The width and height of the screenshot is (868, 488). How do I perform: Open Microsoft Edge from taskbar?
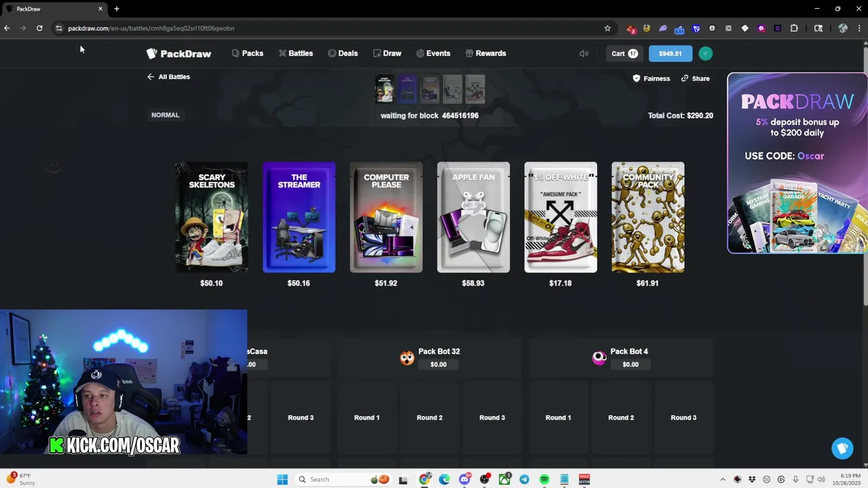444,479
